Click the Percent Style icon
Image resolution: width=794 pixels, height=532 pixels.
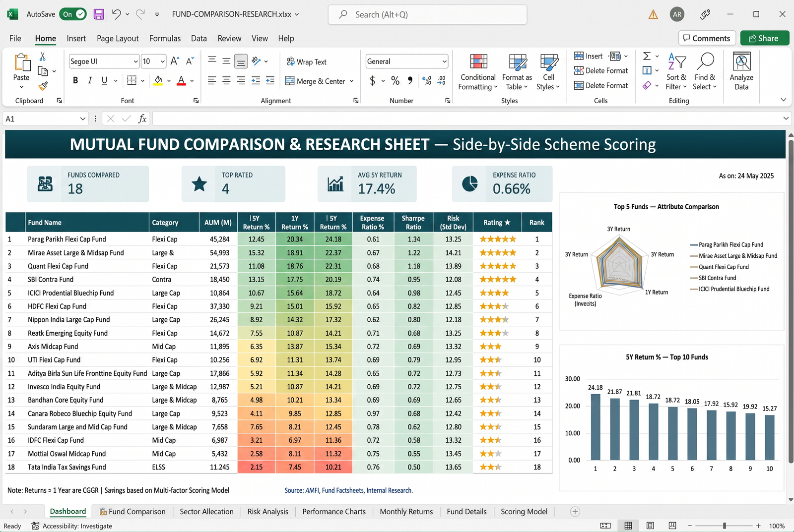(x=395, y=80)
